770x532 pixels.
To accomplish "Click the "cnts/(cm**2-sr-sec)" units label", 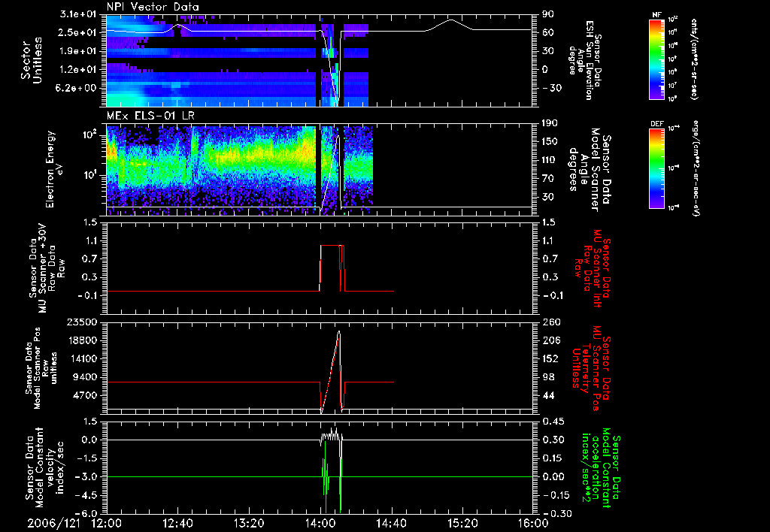I will point(694,59).
